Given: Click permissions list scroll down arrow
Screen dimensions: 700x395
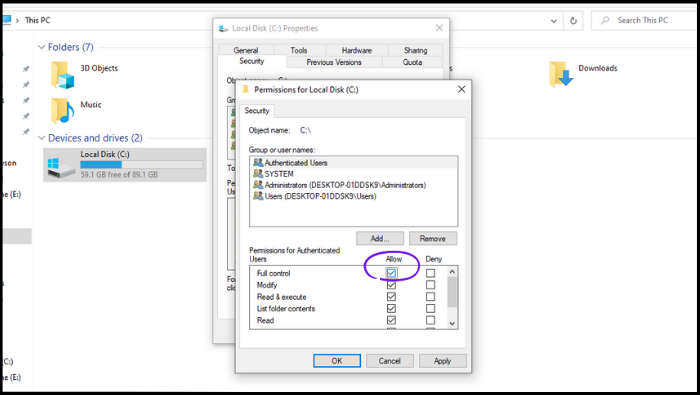Looking at the screenshot, I should pos(452,323).
